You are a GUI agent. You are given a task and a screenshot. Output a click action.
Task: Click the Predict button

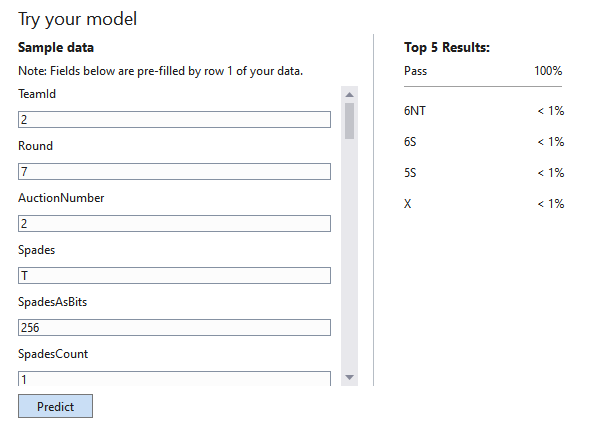[55, 406]
